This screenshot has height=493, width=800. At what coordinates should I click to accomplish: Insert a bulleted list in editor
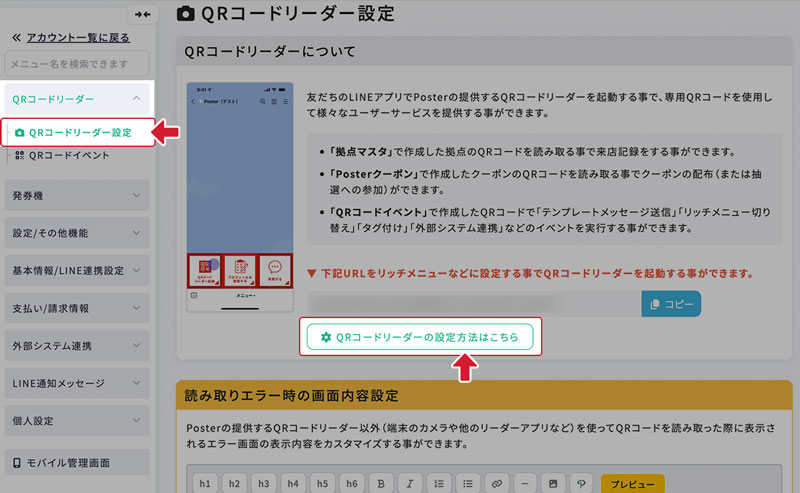[465, 483]
